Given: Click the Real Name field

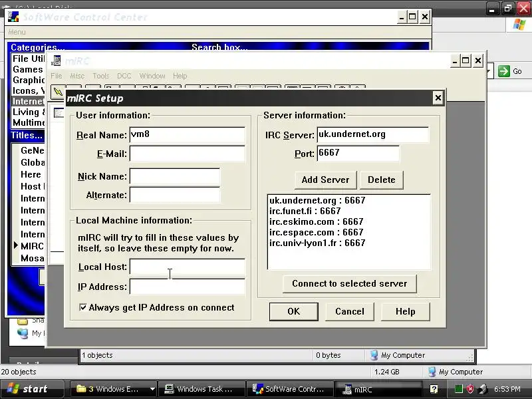Looking at the screenshot, I should tap(188, 135).
